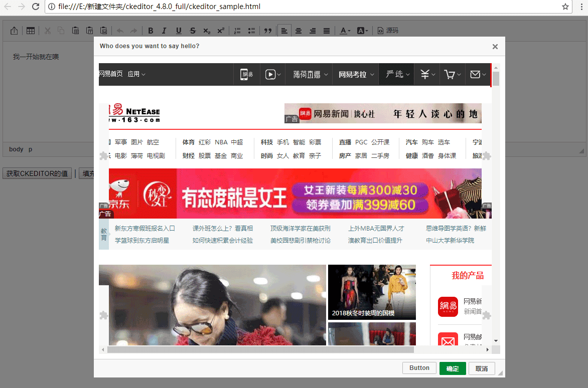
Task: Reload the browser page
Action: (35, 7)
